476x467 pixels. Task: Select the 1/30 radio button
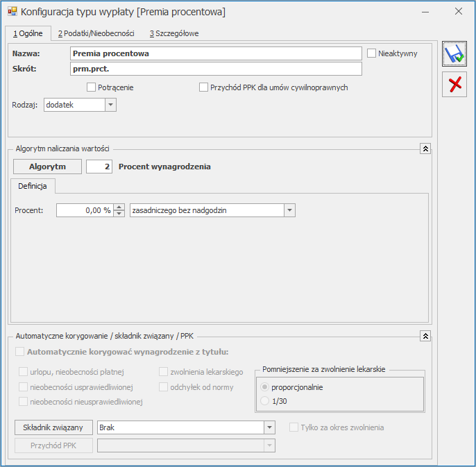(265, 401)
